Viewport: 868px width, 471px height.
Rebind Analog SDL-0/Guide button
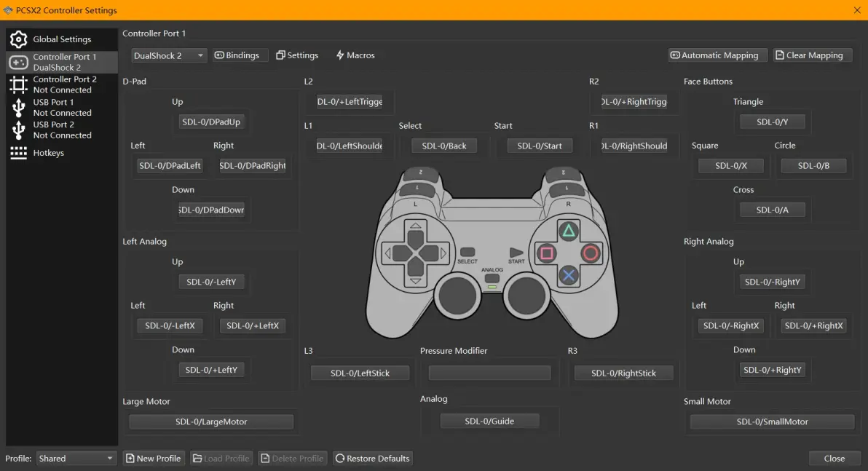[x=489, y=421]
